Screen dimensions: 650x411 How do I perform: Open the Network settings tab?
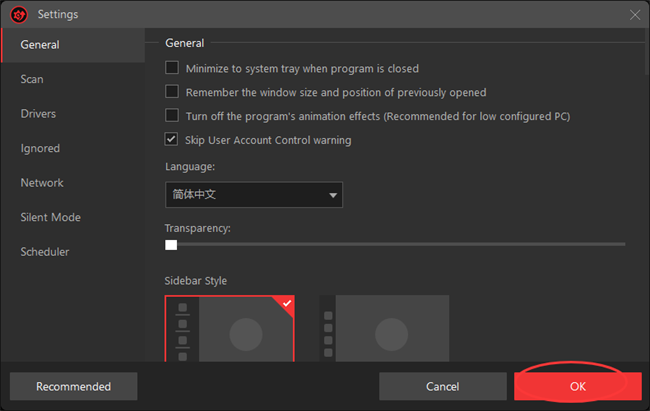(42, 183)
